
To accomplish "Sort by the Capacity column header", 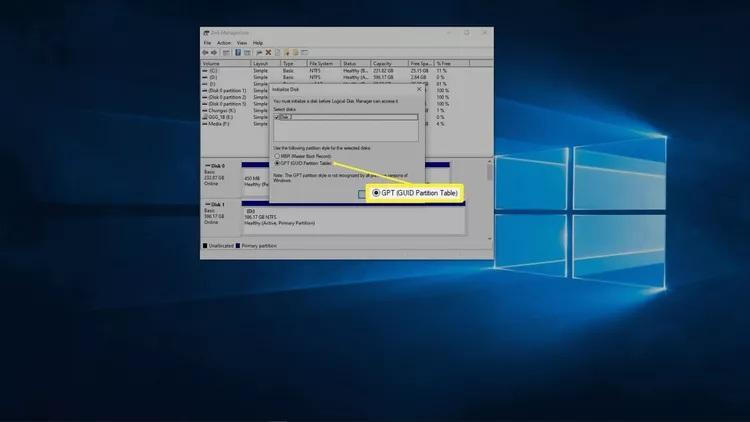I will 382,63.
